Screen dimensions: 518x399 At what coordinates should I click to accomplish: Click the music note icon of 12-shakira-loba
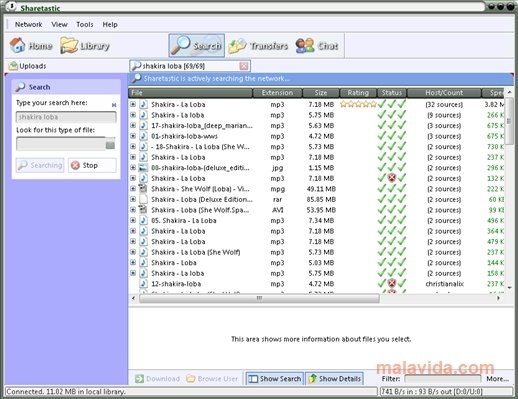click(143, 284)
